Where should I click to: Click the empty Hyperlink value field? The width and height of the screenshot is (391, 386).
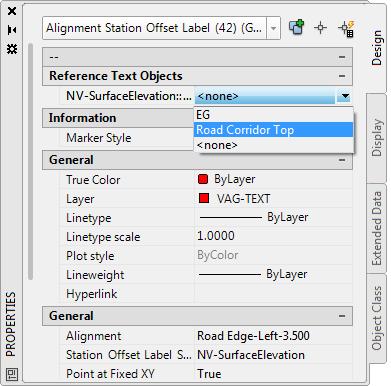coord(273,294)
